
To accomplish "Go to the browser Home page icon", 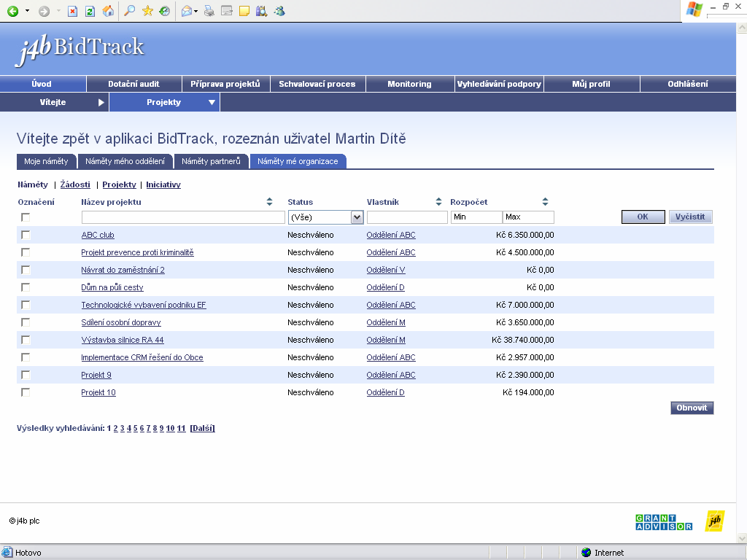I will 108,11.
